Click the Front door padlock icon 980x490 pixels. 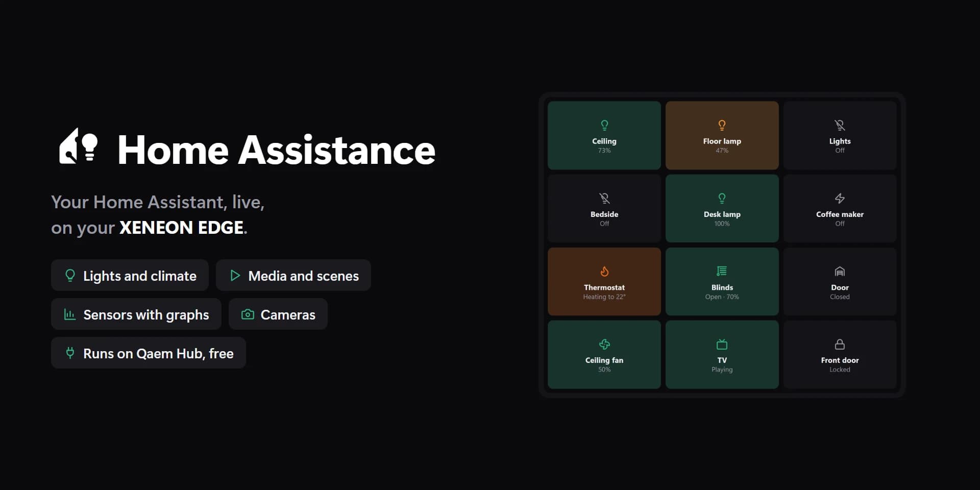pos(840,344)
